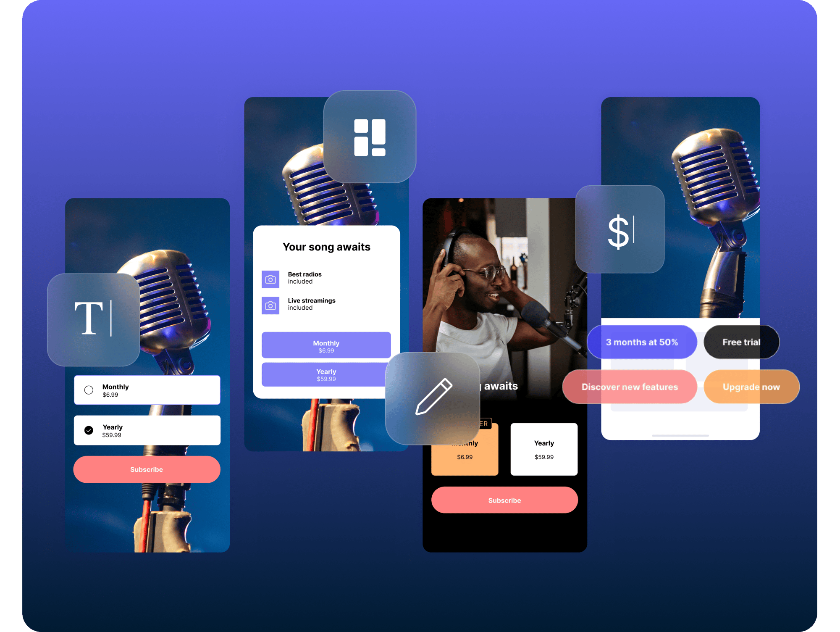This screenshot has height=632, width=840.
Task: Click the Subscribe button on left screen
Action: coord(147,469)
